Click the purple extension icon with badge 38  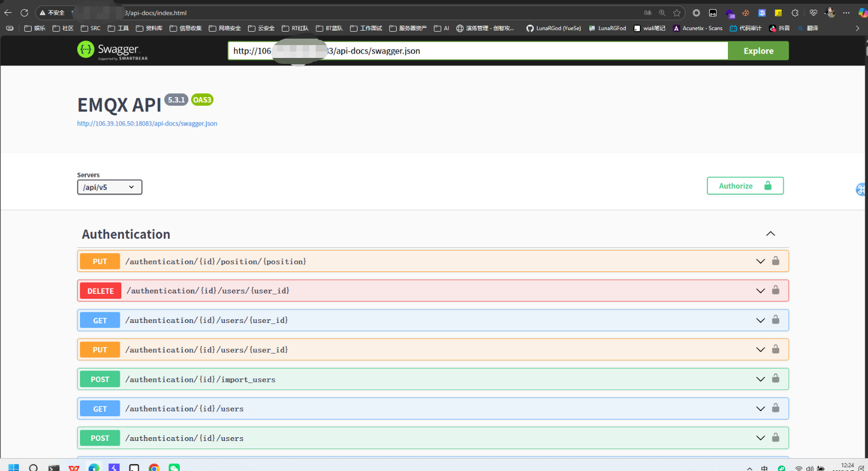pos(730,13)
